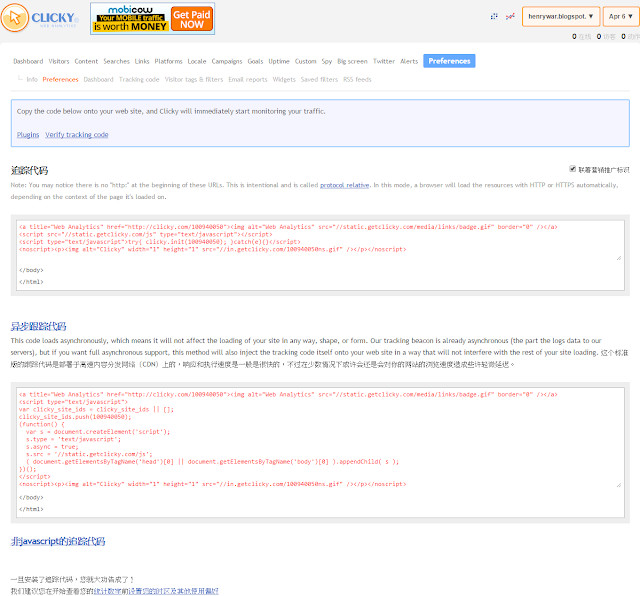The height and width of the screenshot is (596, 640).
Task: Open the Links tab
Action: pyautogui.click(x=142, y=61)
